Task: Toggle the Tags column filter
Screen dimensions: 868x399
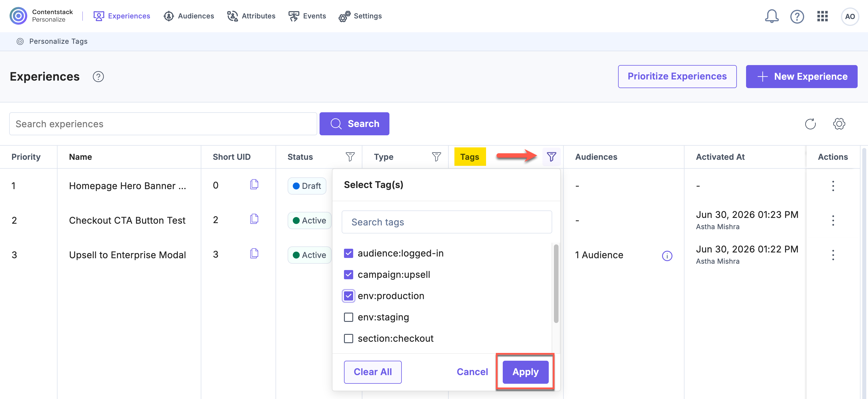Action: coord(551,157)
